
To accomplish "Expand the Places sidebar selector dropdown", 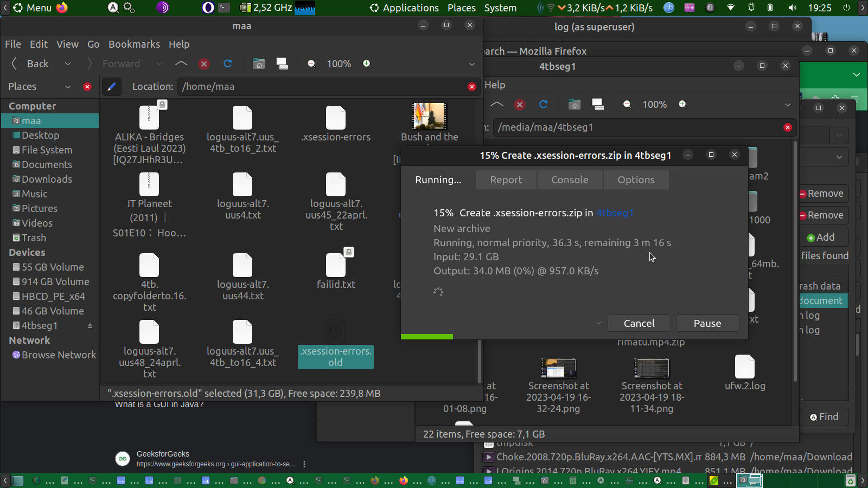I will (68, 87).
